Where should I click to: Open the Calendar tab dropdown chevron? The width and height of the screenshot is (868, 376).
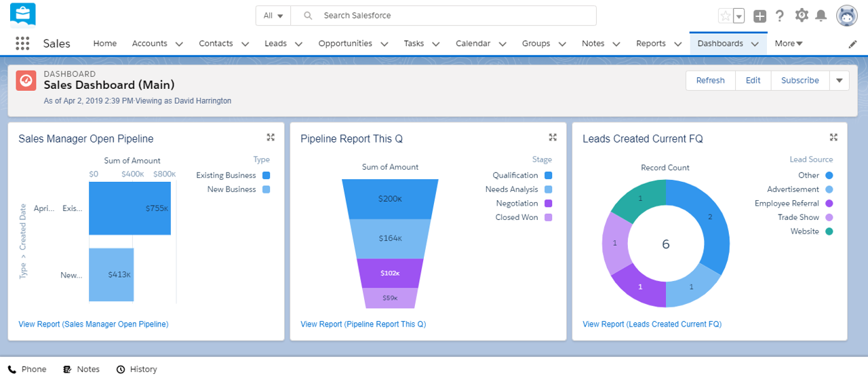(502, 43)
